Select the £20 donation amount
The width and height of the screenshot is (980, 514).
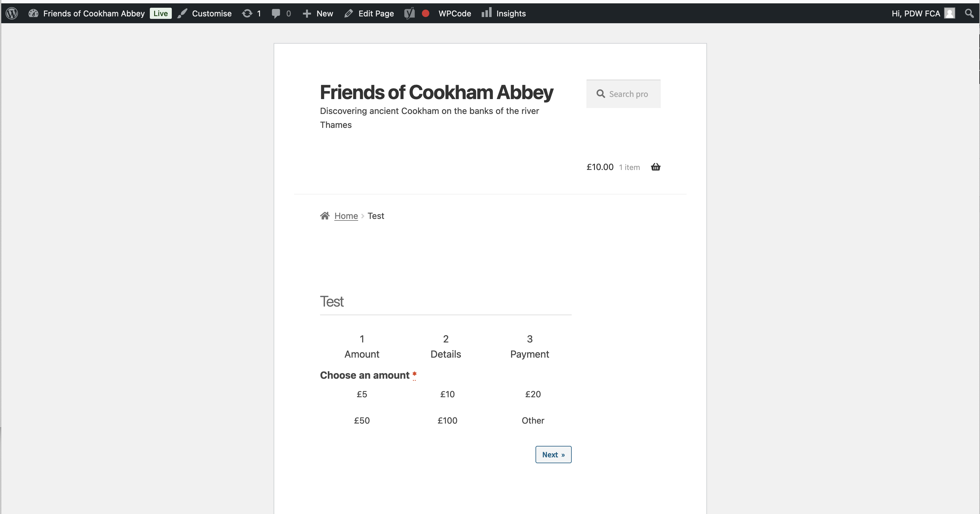click(533, 394)
